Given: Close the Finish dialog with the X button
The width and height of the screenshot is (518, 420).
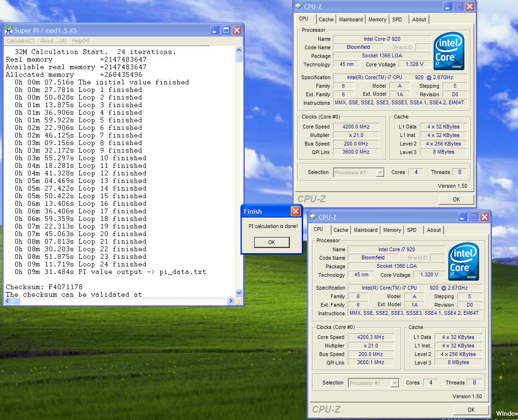Looking at the screenshot, I should pos(296,211).
